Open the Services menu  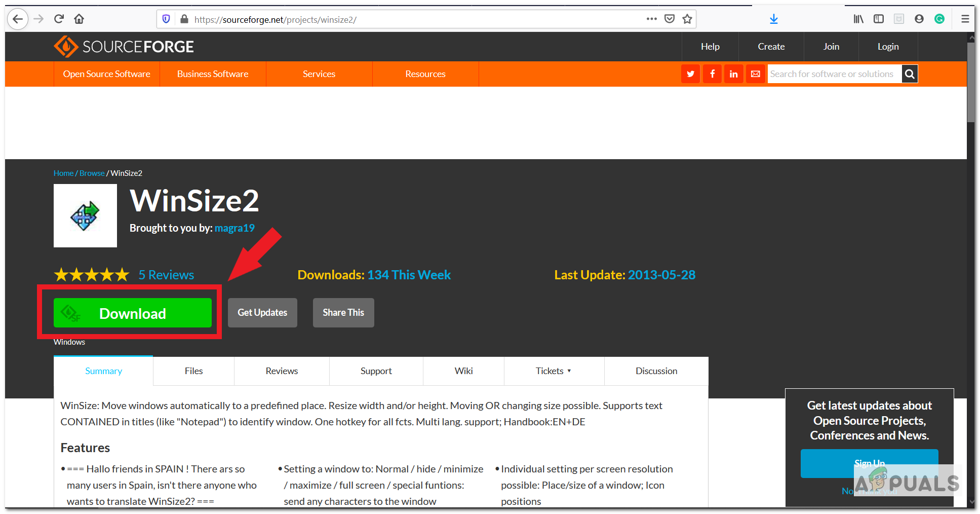pos(319,74)
